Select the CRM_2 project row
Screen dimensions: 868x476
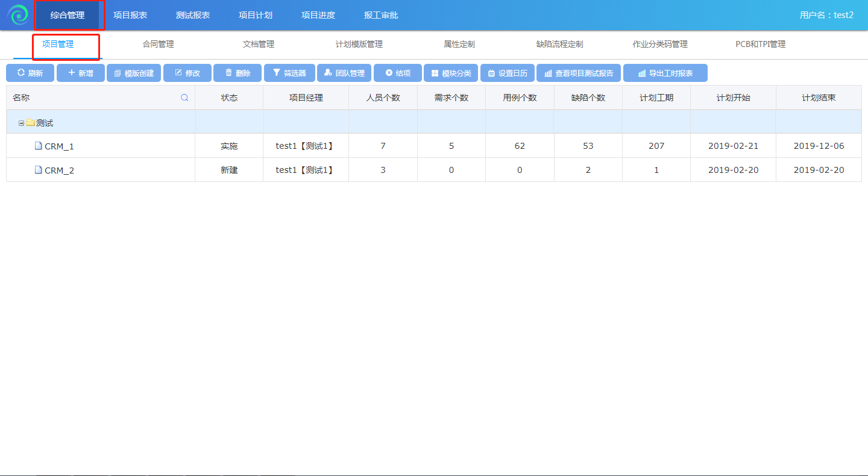point(59,171)
